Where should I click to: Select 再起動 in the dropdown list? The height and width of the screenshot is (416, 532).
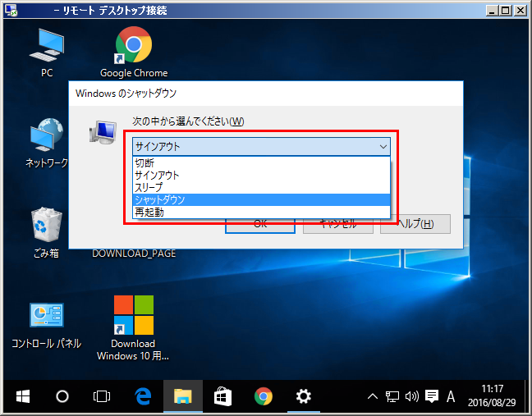(149, 212)
